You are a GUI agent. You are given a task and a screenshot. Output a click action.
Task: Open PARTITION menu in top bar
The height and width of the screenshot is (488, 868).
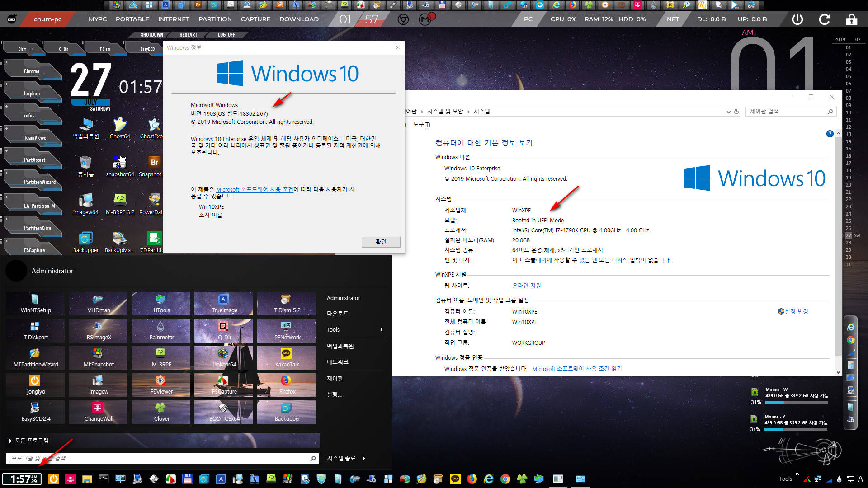[x=215, y=19]
